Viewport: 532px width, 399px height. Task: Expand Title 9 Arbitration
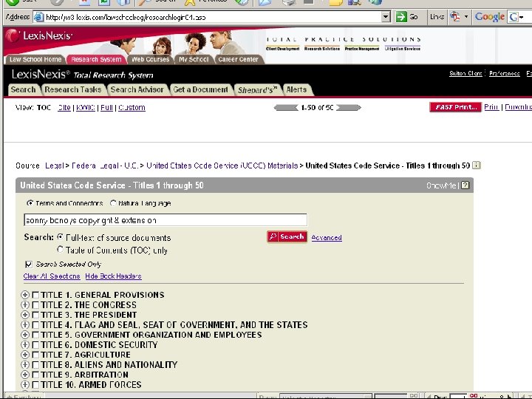(25, 374)
